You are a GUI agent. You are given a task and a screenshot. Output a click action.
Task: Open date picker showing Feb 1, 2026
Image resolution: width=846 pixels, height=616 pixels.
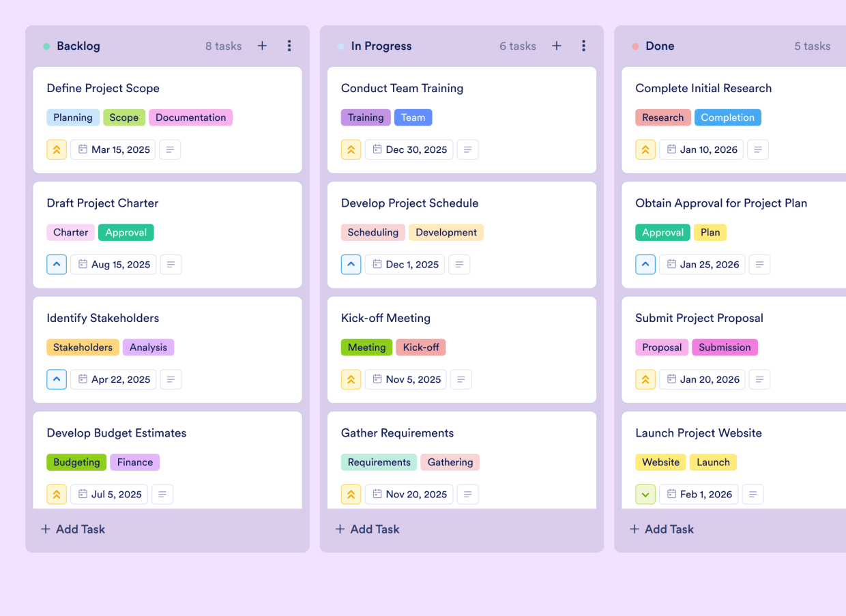[x=699, y=494]
